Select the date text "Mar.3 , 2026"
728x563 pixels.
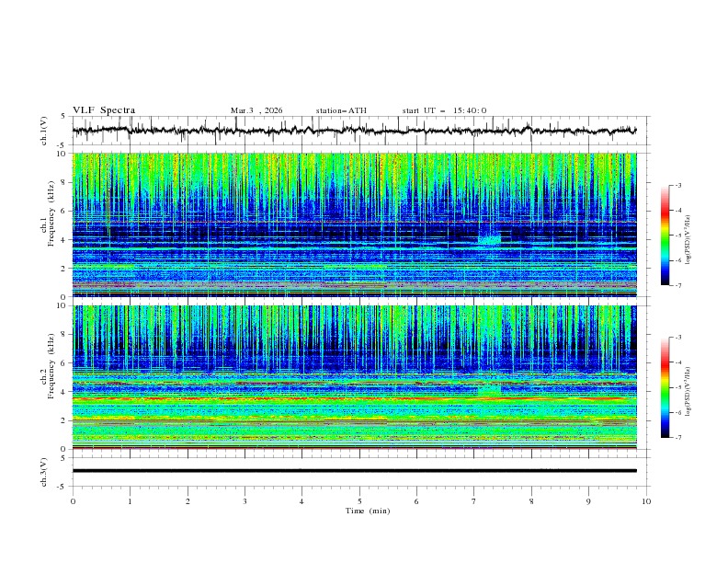(x=256, y=110)
